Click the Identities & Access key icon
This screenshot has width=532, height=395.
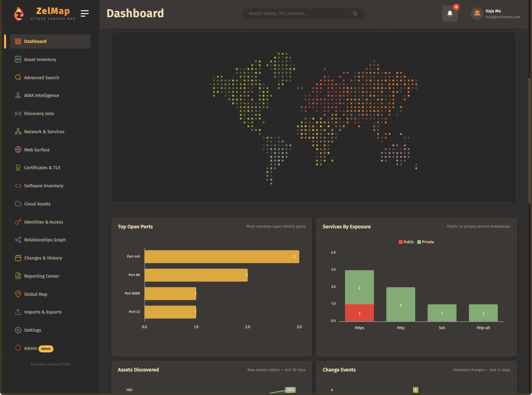[x=18, y=222]
